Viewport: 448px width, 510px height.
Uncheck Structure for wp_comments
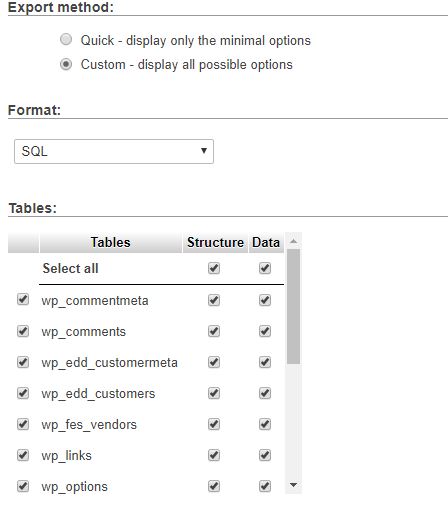(x=214, y=331)
